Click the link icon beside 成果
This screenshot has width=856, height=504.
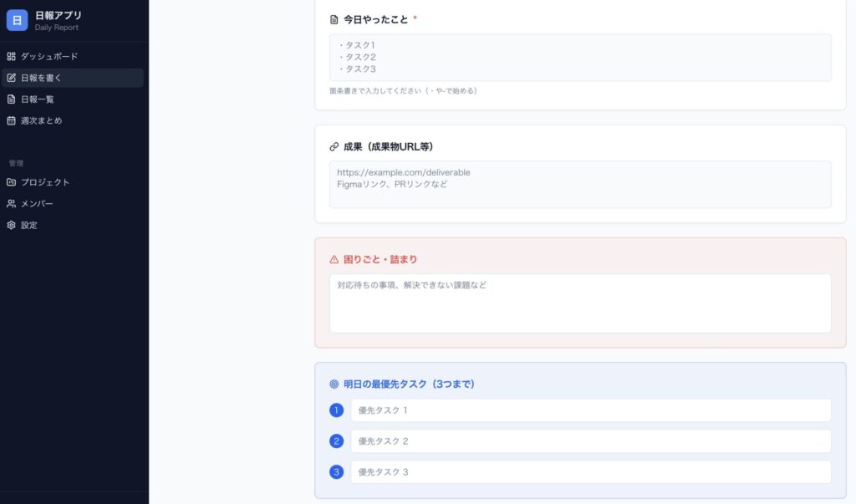(334, 147)
